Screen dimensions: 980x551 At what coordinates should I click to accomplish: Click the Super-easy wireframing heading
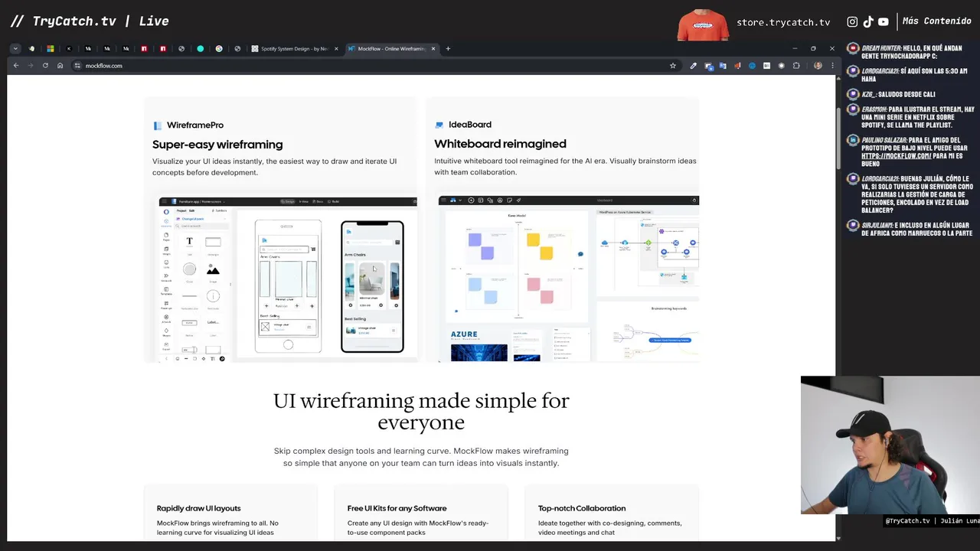click(217, 145)
